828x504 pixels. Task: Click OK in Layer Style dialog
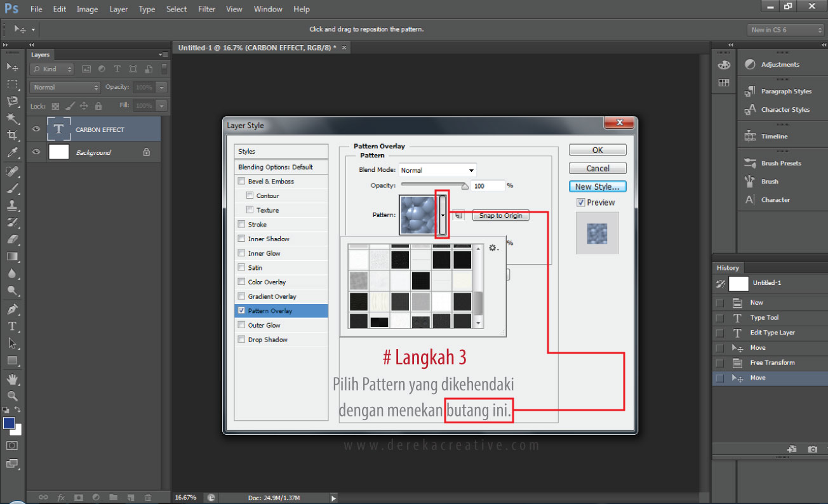597,150
